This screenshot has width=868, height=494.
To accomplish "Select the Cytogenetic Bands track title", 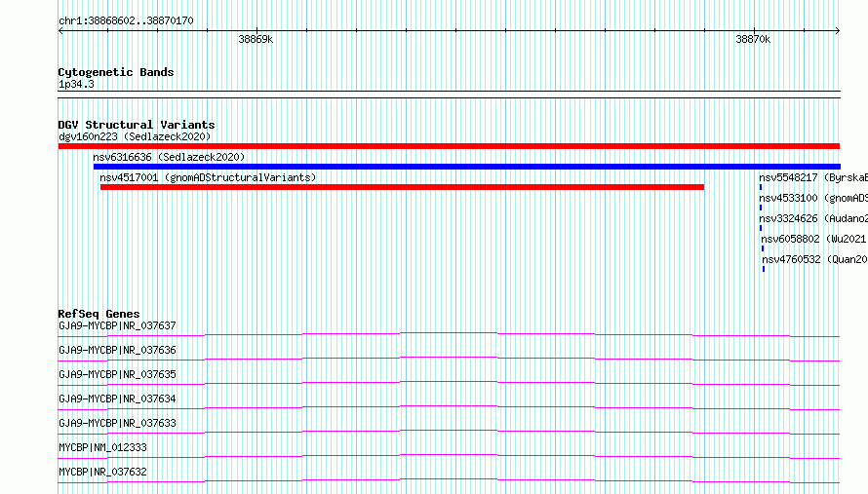I will [x=116, y=72].
